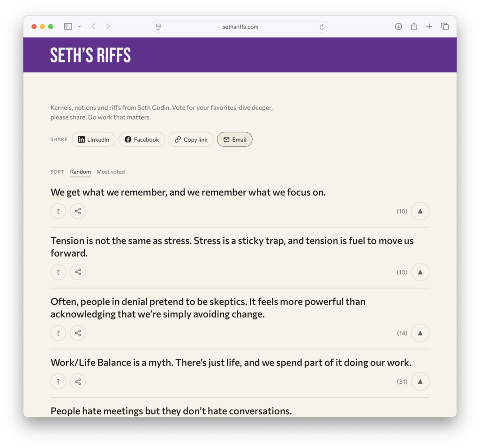Open the question mark for the Tension riff
The width and height of the screenshot is (480, 448).
coord(58,272)
